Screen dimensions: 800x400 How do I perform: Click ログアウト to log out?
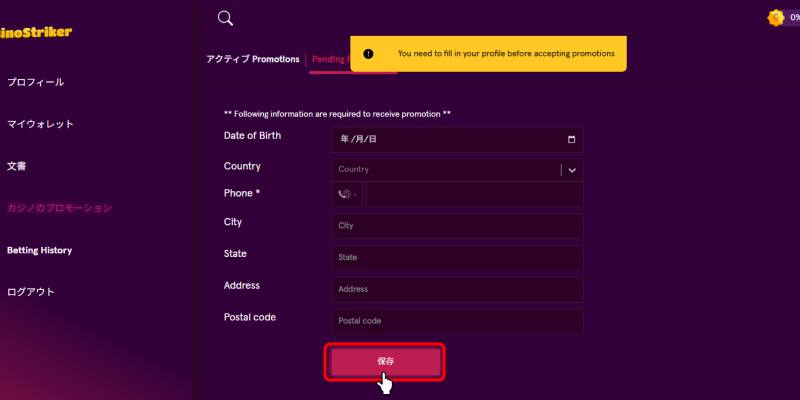(31, 292)
